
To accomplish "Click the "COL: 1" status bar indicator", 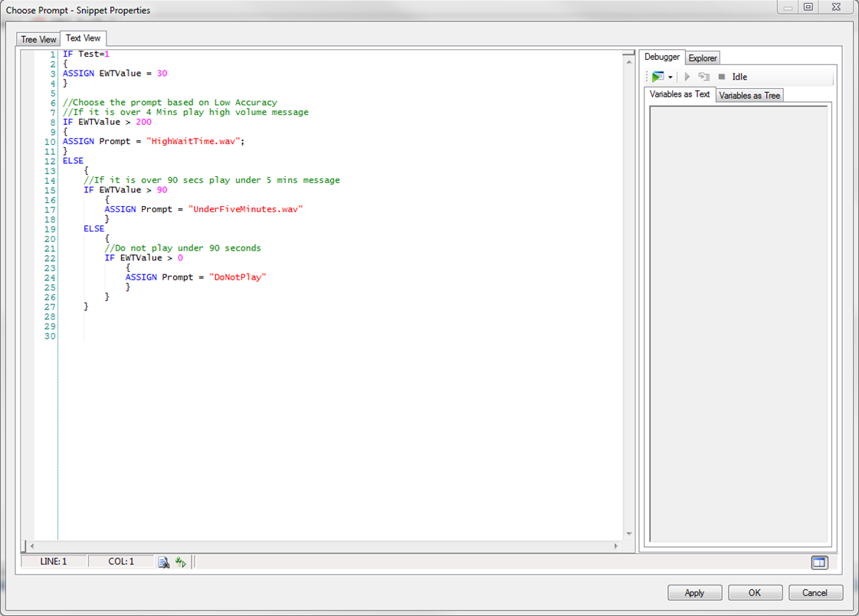I will (x=121, y=562).
